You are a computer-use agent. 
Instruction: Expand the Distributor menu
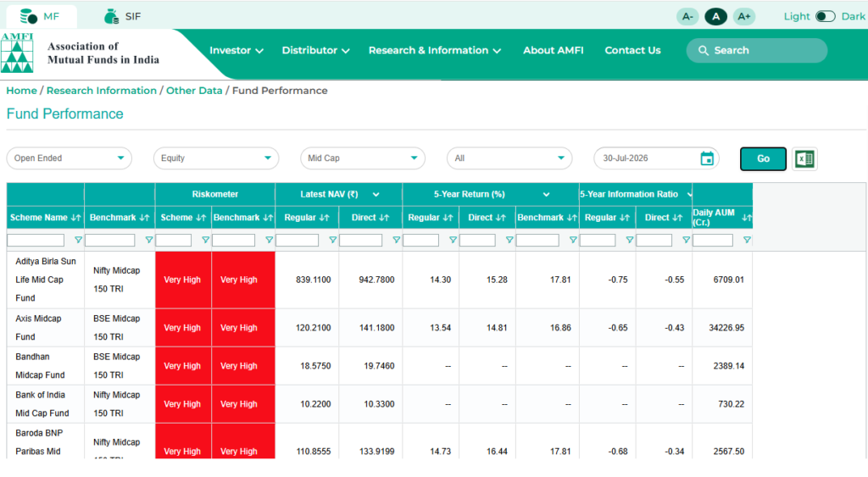click(x=315, y=50)
